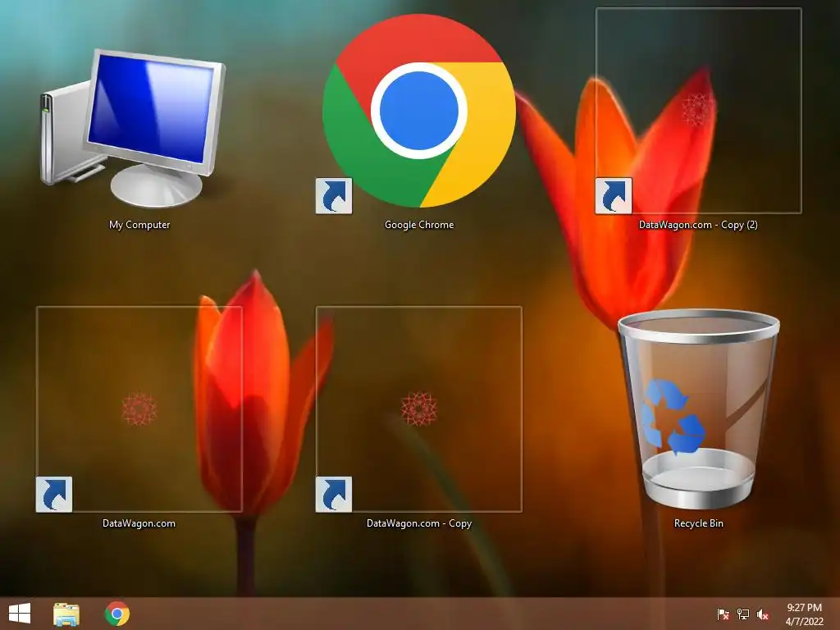Open the Recycle Bin icon

(x=698, y=409)
